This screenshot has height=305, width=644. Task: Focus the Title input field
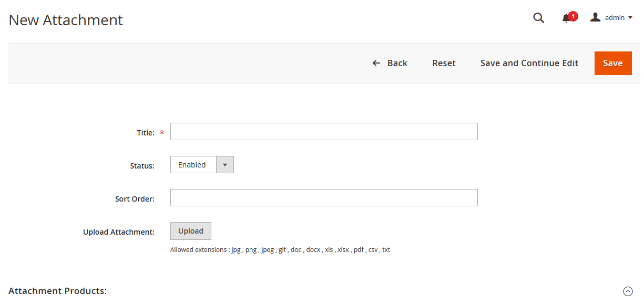[x=324, y=131]
